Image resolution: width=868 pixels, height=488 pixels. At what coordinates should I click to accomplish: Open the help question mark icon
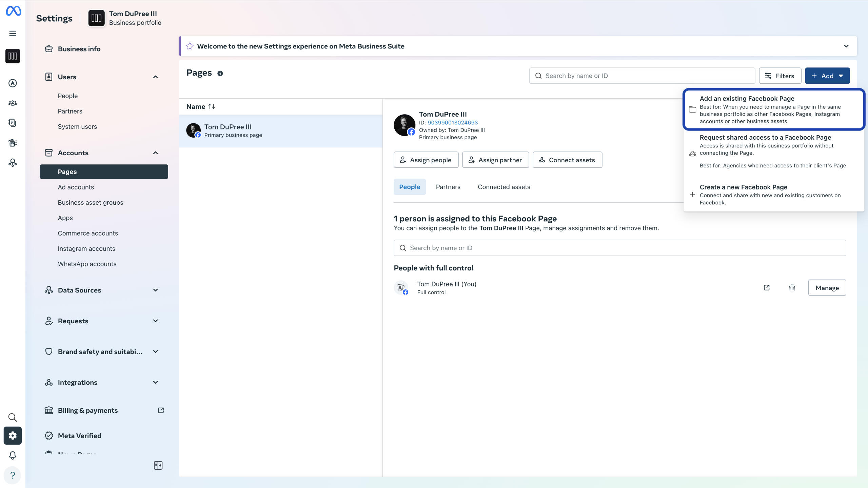pos(13,475)
